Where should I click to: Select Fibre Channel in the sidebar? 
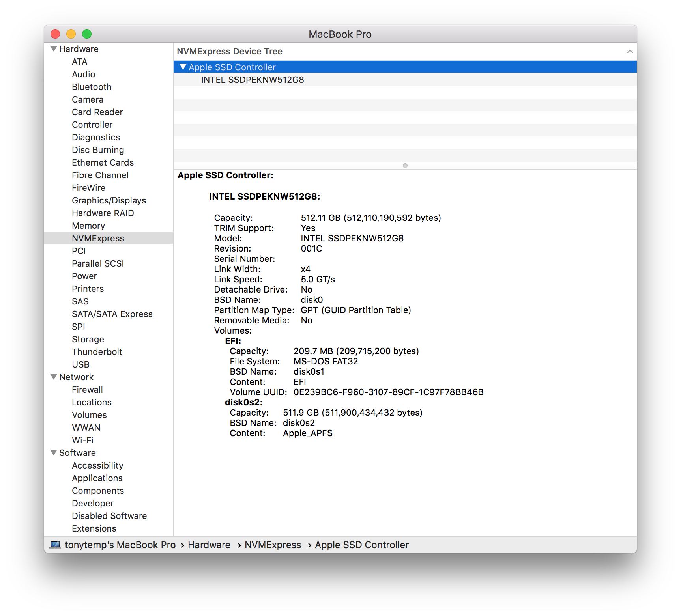[x=100, y=175]
